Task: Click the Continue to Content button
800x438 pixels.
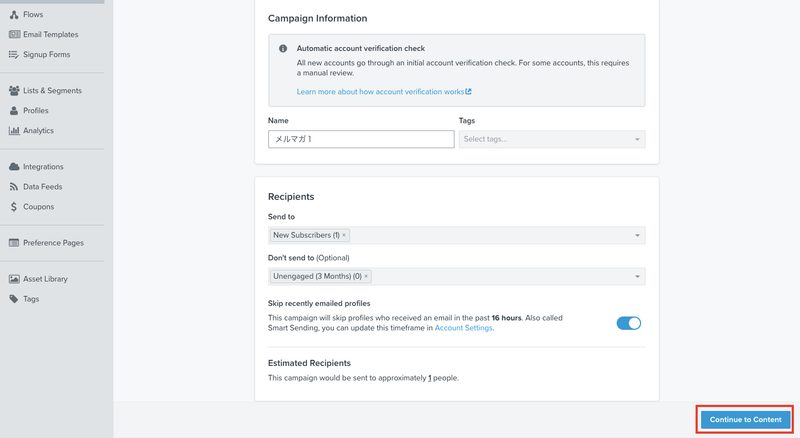Action: click(745, 420)
